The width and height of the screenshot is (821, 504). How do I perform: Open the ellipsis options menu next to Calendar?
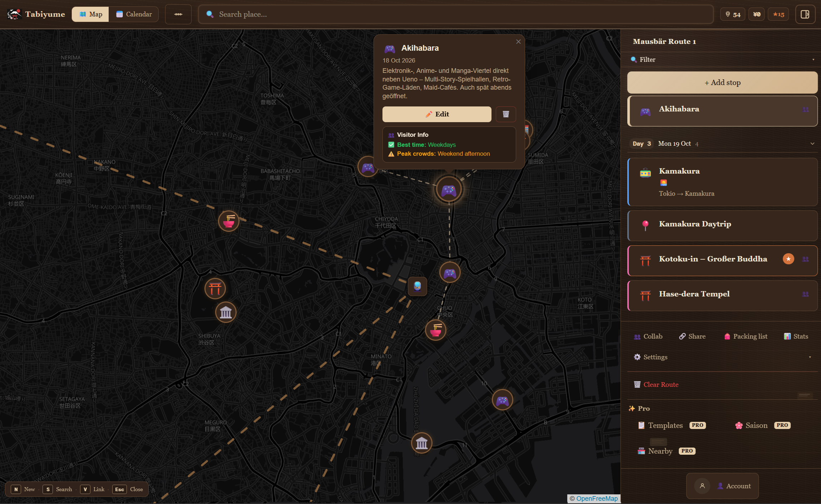coord(178,14)
